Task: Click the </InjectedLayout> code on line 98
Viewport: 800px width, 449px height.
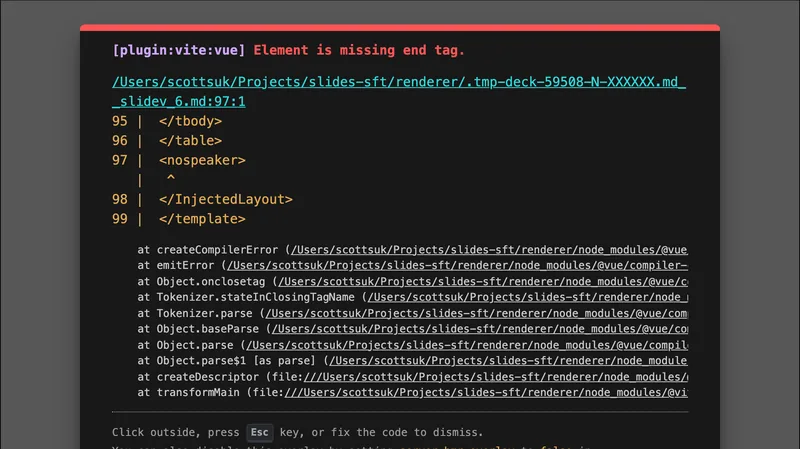Action: [x=225, y=199]
